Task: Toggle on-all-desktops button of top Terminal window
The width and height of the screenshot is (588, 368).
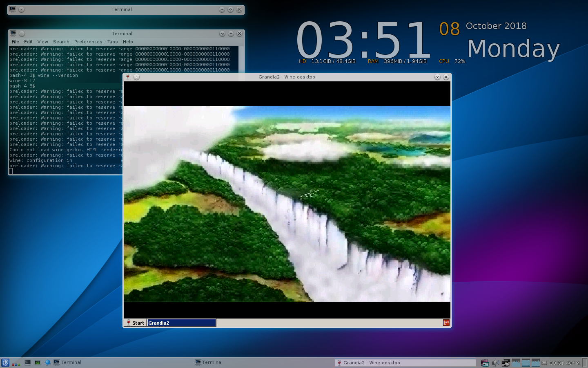Action: (22, 9)
